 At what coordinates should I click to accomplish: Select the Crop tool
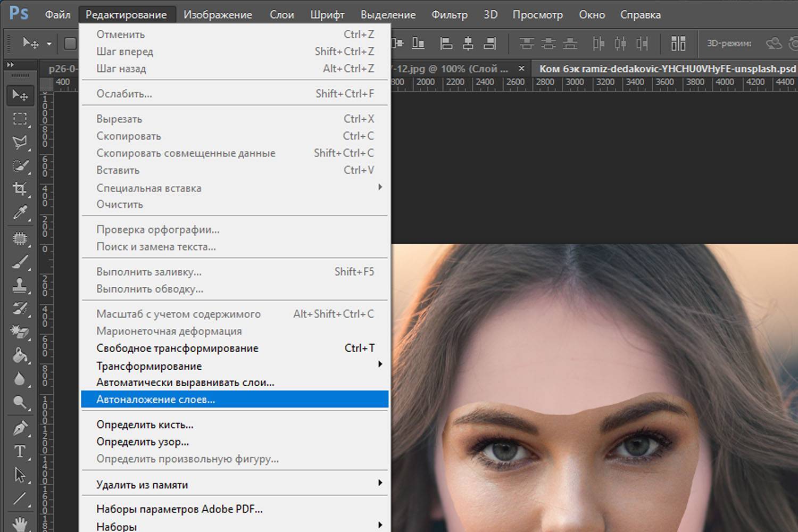coord(20,189)
